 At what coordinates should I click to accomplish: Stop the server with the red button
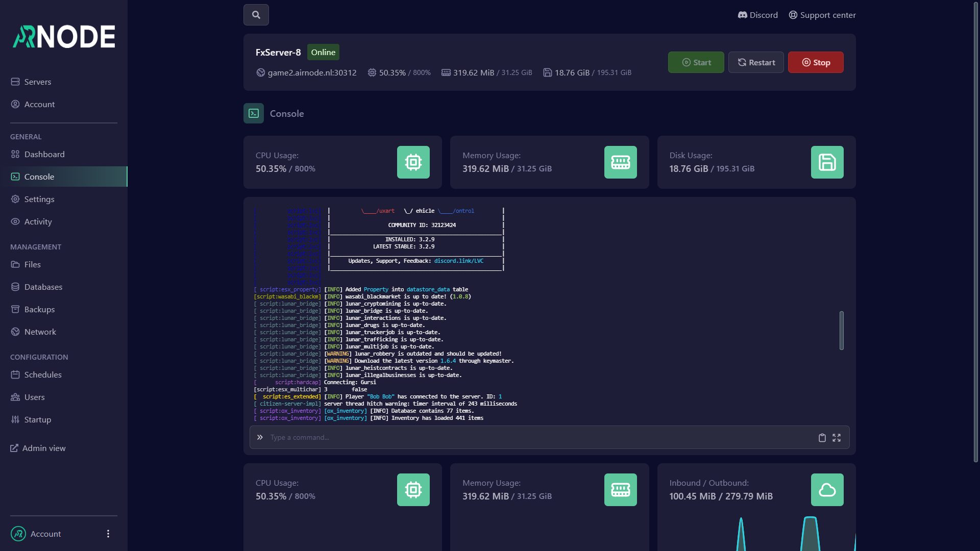coord(816,62)
